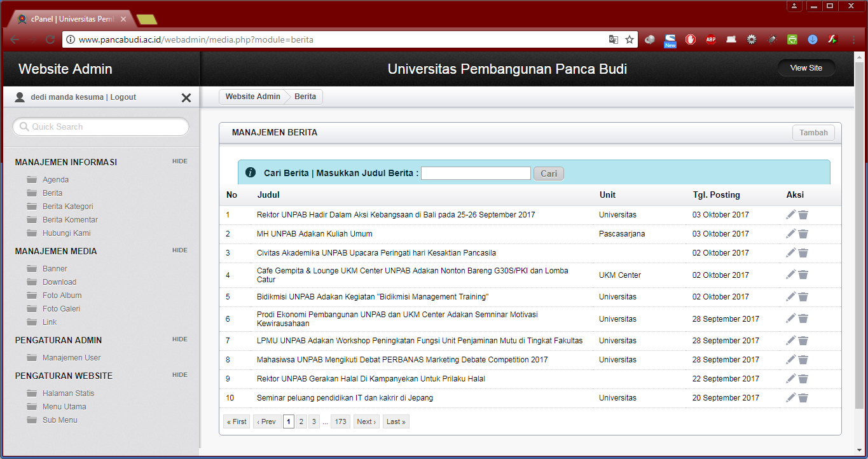Click the trash delete icon for news row 2
This screenshot has width=868, height=459.
[x=803, y=234]
